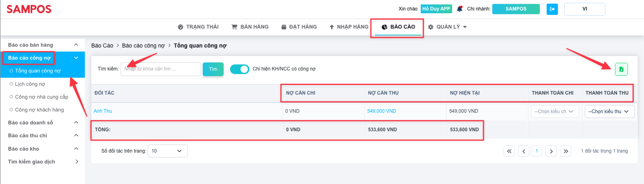
Task: Select the "Công nợ nhà cung cấp" item
Action: point(39,97)
